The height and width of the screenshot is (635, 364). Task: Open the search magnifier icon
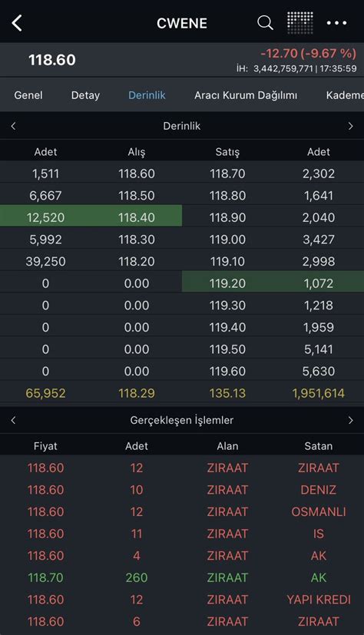[265, 23]
